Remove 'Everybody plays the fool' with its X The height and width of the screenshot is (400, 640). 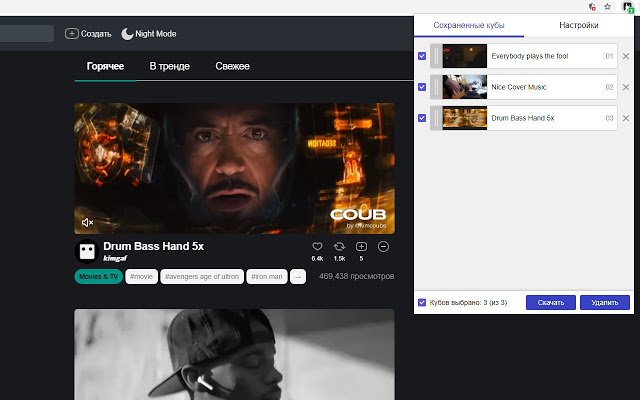point(626,57)
